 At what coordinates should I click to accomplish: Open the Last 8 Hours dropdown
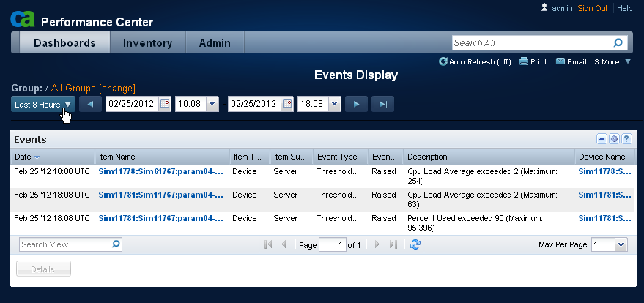[43, 104]
